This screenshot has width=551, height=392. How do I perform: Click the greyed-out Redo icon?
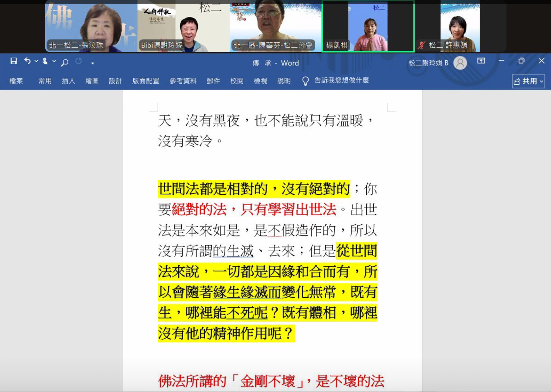(79, 61)
